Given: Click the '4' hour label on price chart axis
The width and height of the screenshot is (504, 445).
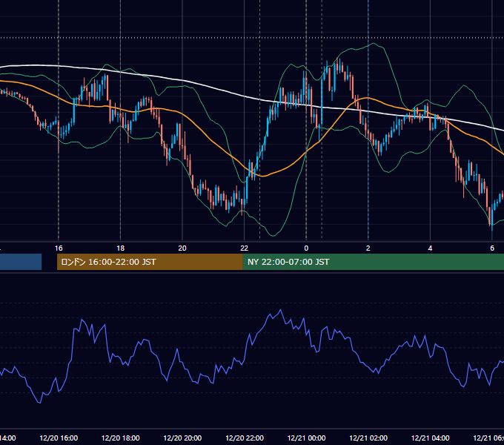Looking at the screenshot, I should (x=430, y=248).
